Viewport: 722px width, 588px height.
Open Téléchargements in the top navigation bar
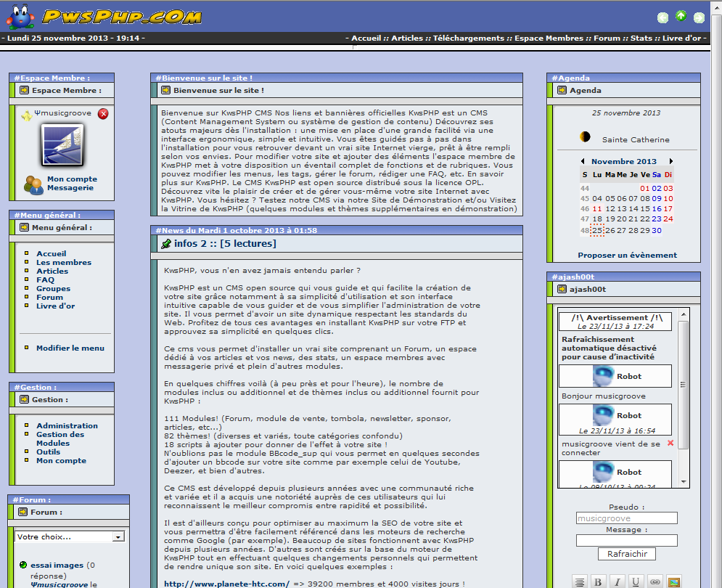468,38
